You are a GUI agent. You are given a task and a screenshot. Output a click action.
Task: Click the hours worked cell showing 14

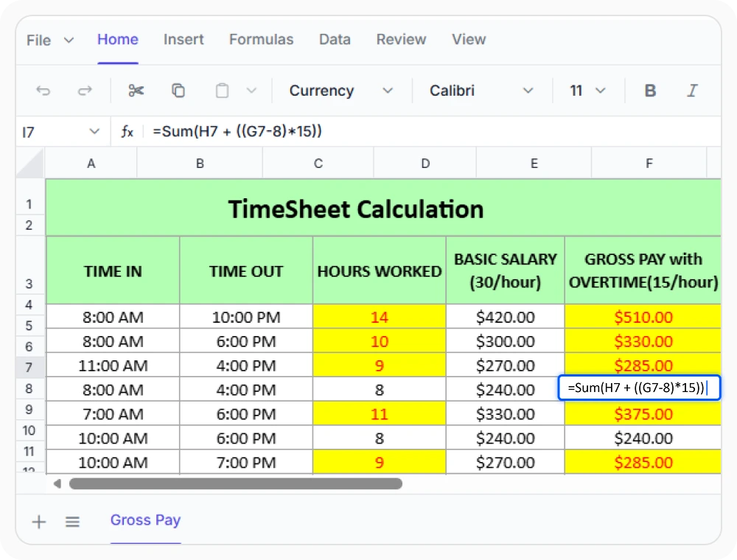(380, 317)
